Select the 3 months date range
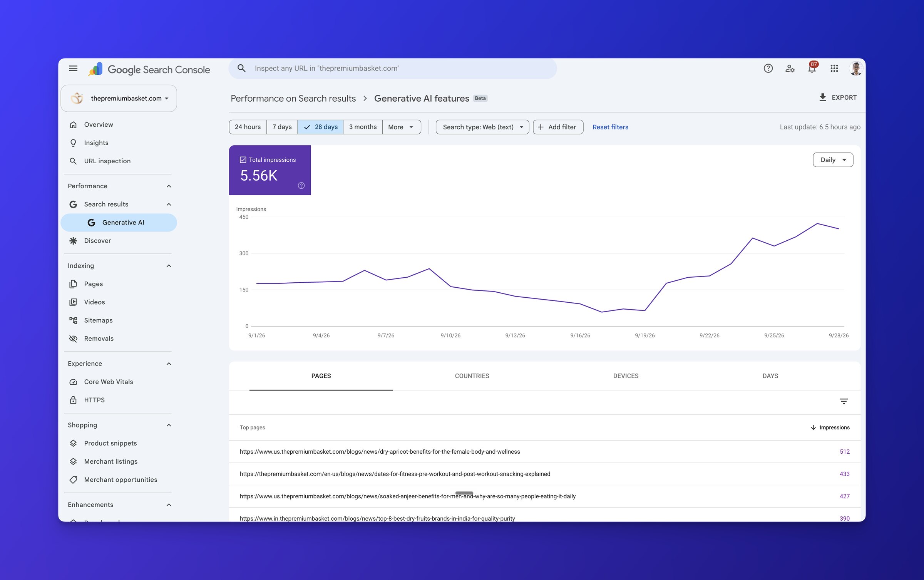Screen dimensions: 924x580 point(363,127)
